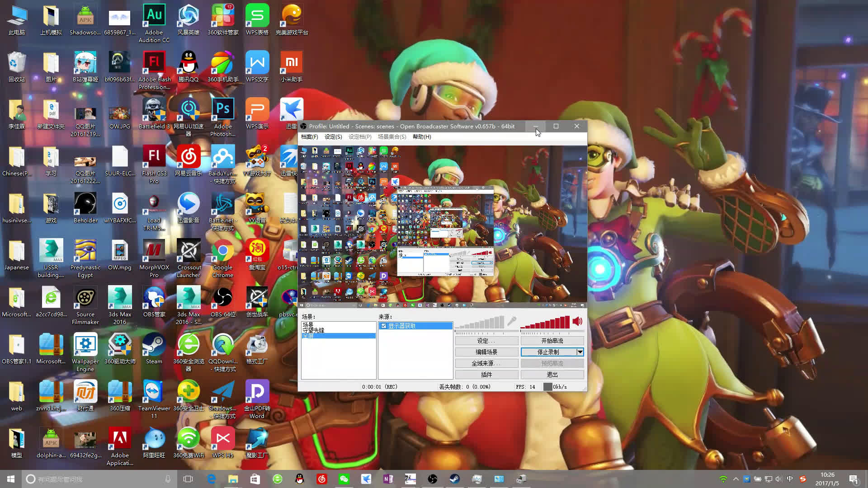
Task: Open 场景集合(S) menu in OBS
Action: (392, 136)
